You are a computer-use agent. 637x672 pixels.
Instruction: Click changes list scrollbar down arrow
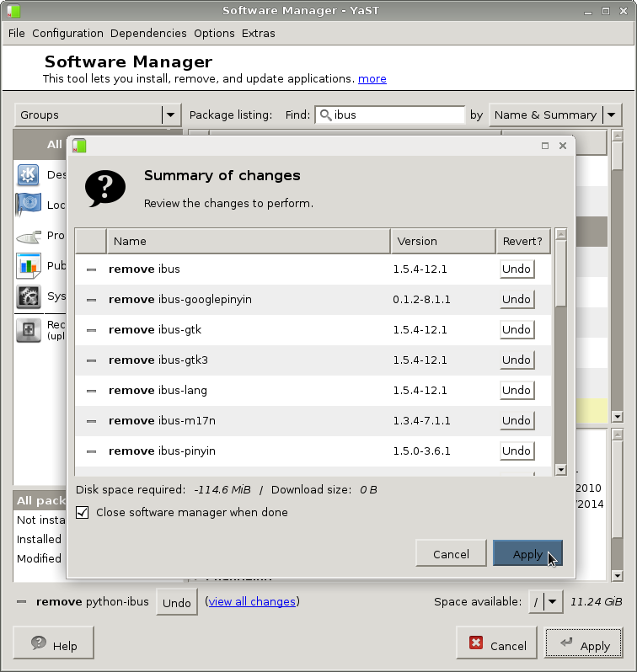click(560, 470)
